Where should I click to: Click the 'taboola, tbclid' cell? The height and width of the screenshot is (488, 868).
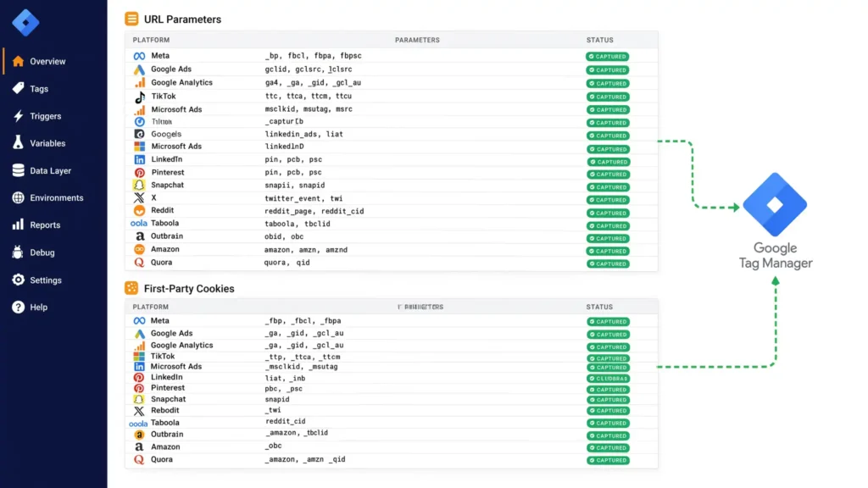click(x=298, y=224)
